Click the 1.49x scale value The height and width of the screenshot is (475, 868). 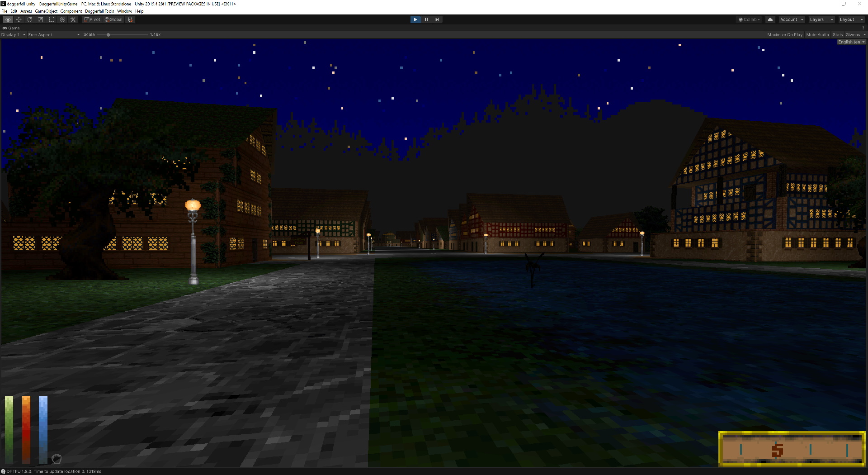[x=155, y=35]
